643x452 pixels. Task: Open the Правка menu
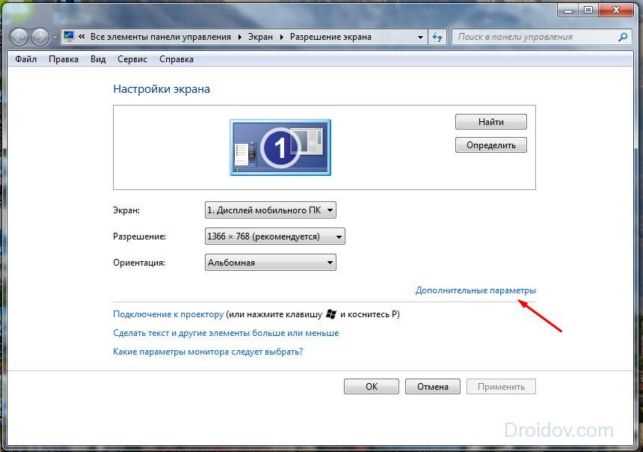[63, 59]
